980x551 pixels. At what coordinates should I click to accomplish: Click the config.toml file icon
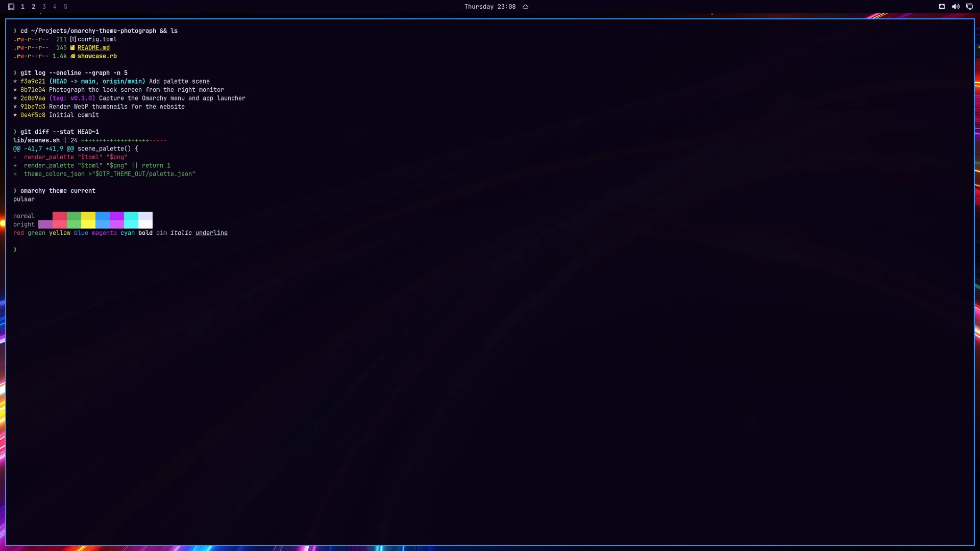point(72,39)
